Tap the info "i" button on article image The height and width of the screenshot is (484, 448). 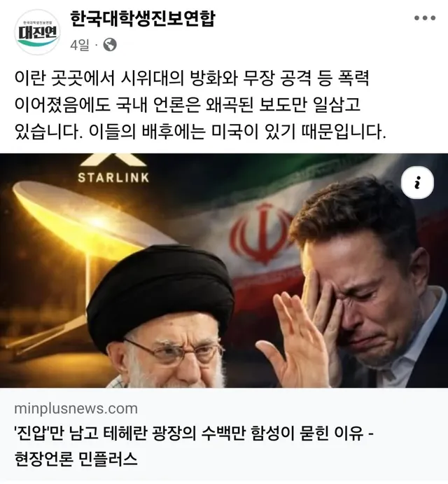tap(417, 182)
